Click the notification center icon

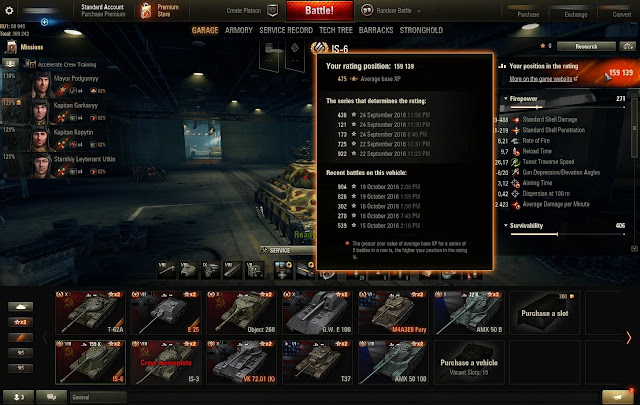(618, 396)
